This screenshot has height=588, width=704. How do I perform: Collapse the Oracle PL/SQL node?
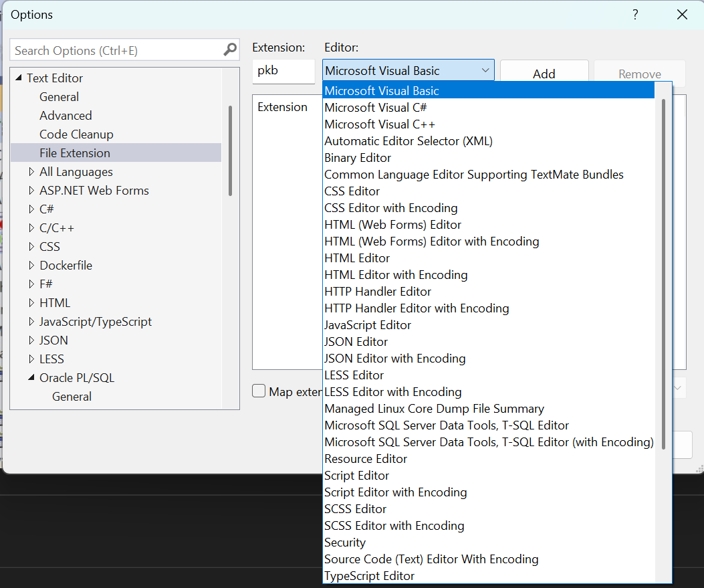tap(31, 378)
